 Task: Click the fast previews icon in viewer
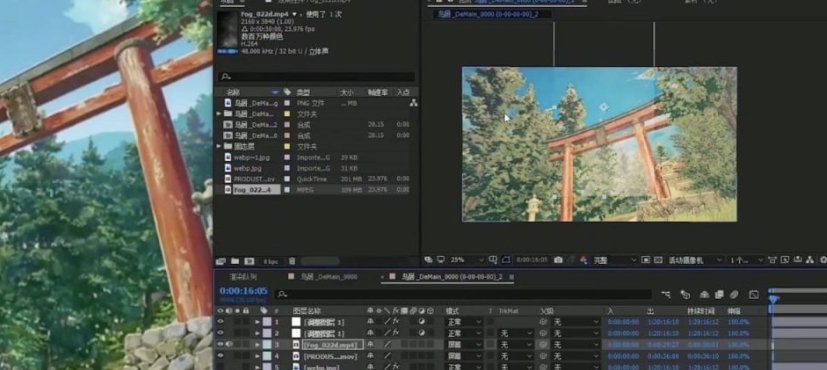785,260
